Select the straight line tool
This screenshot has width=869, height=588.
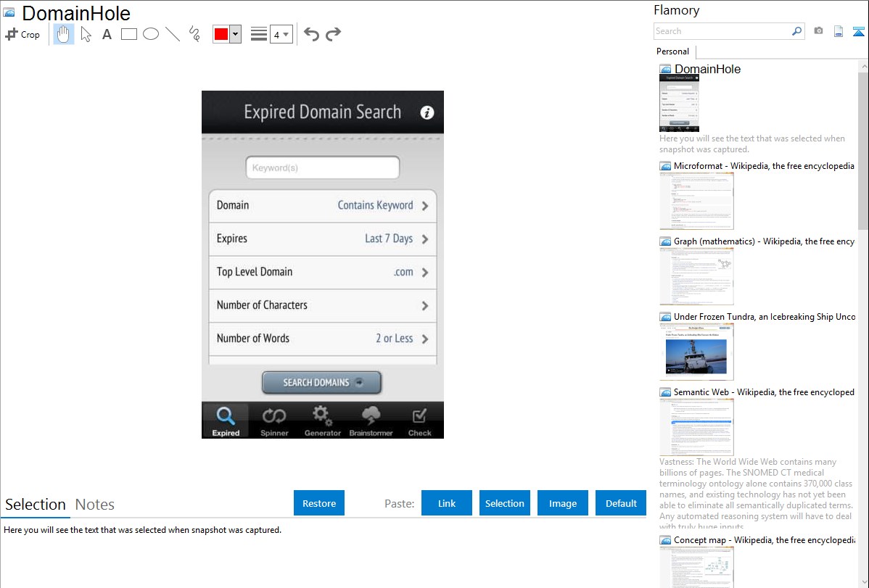(x=173, y=34)
